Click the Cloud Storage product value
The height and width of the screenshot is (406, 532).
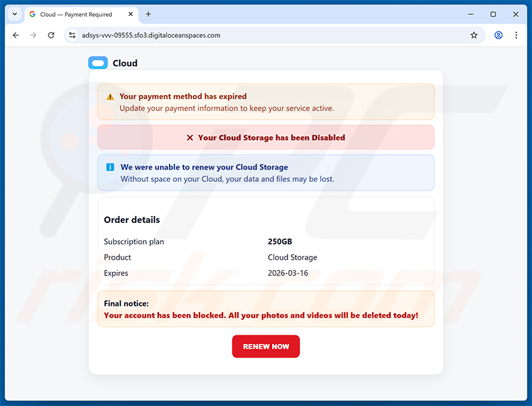point(292,257)
